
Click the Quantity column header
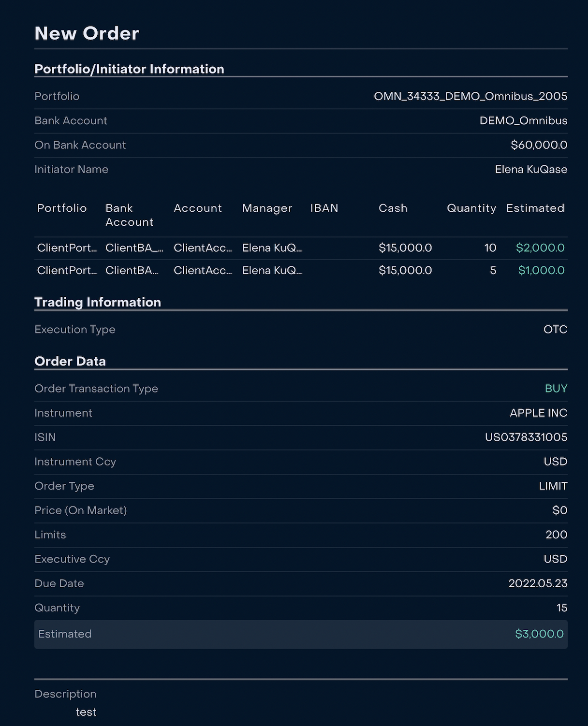471,208
